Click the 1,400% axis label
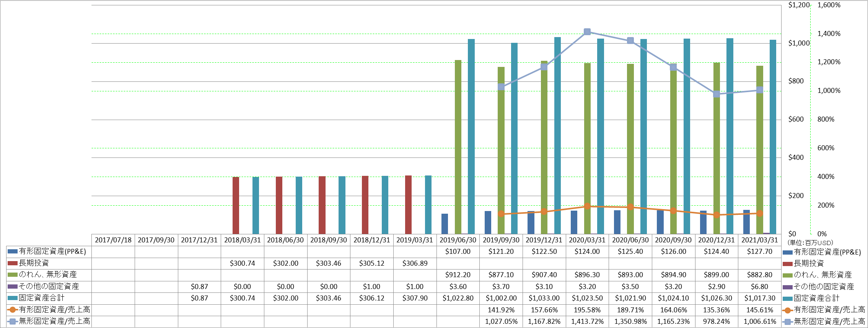The height and width of the screenshot is (328, 868). 829,34
